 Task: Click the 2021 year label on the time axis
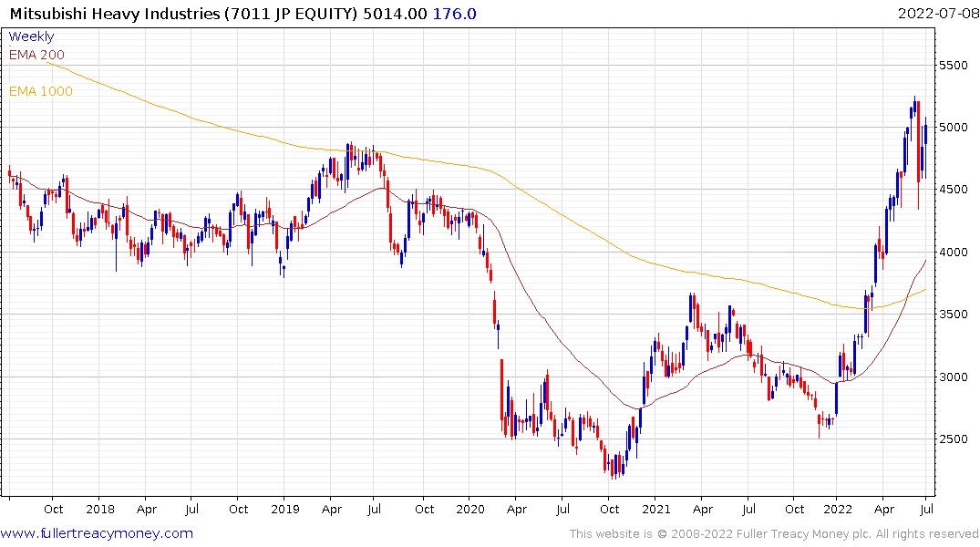(655, 509)
